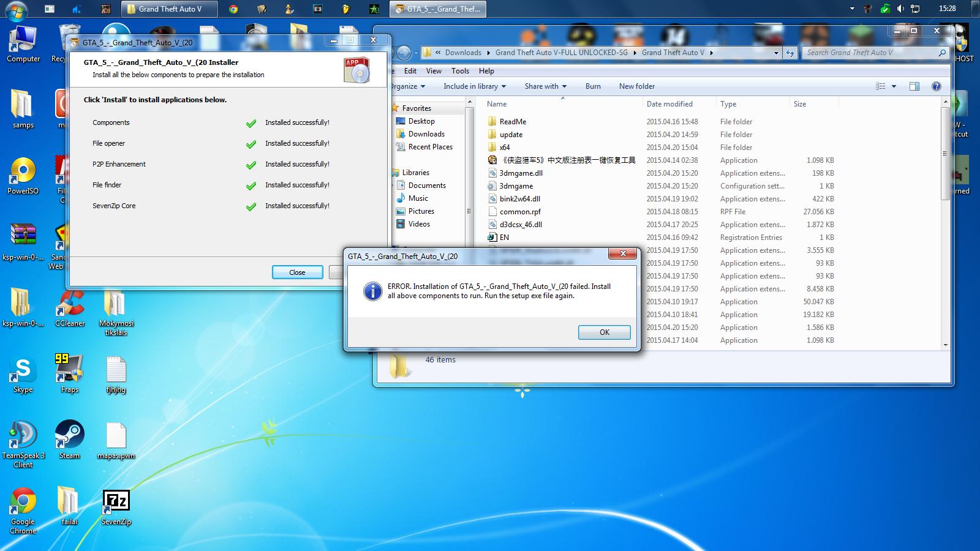Open CCleaner desktop shortcut
This screenshot has height=551, width=980.
70,308
